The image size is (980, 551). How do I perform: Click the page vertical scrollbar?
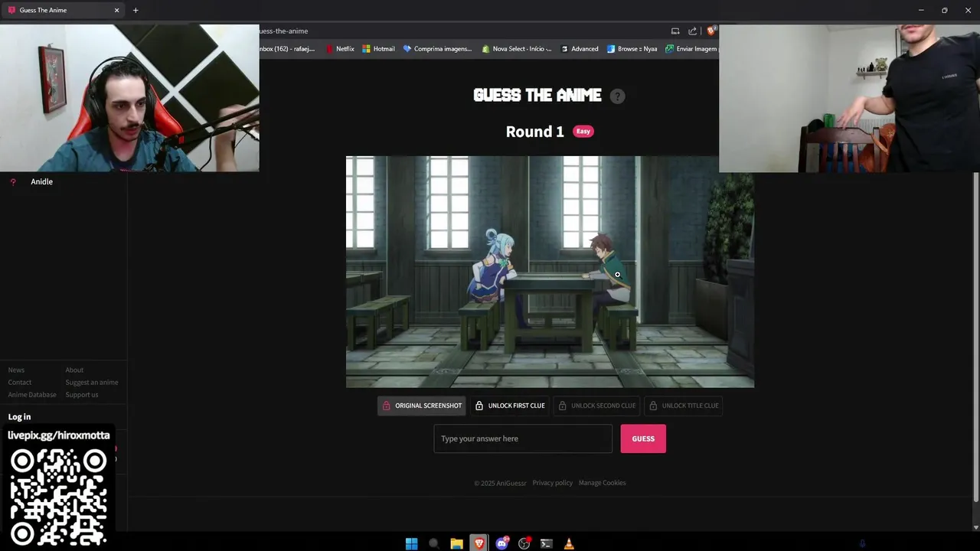click(975, 337)
